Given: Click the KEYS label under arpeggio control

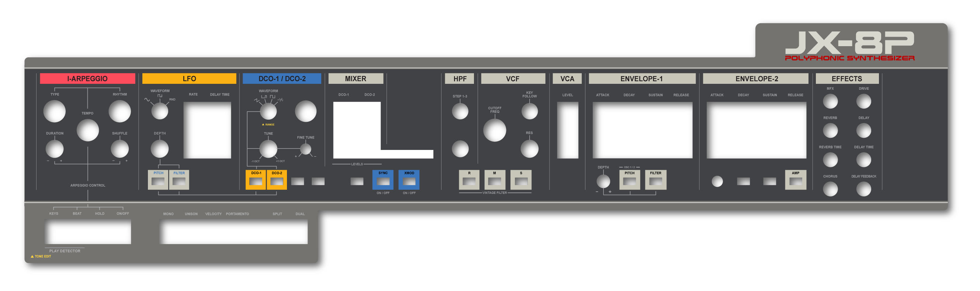Looking at the screenshot, I should tap(53, 214).
